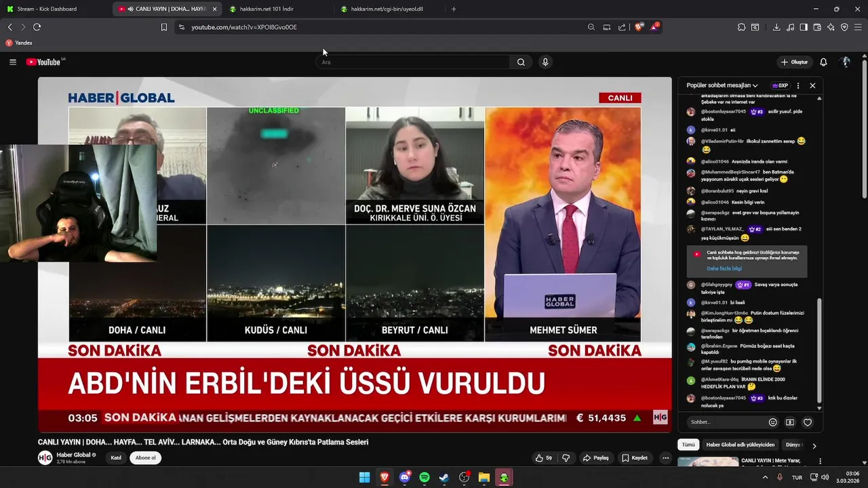Open the browser extensions puzzle icon

tap(741, 27)
